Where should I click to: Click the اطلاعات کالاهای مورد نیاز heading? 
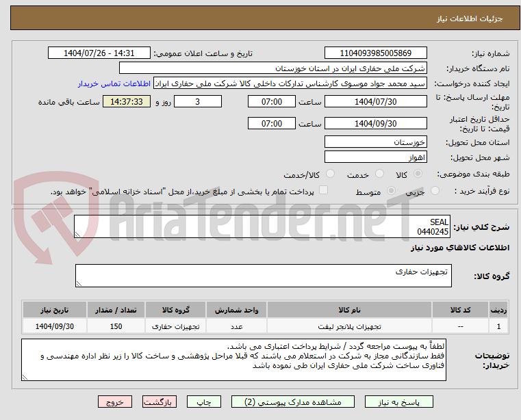[460, 248]
